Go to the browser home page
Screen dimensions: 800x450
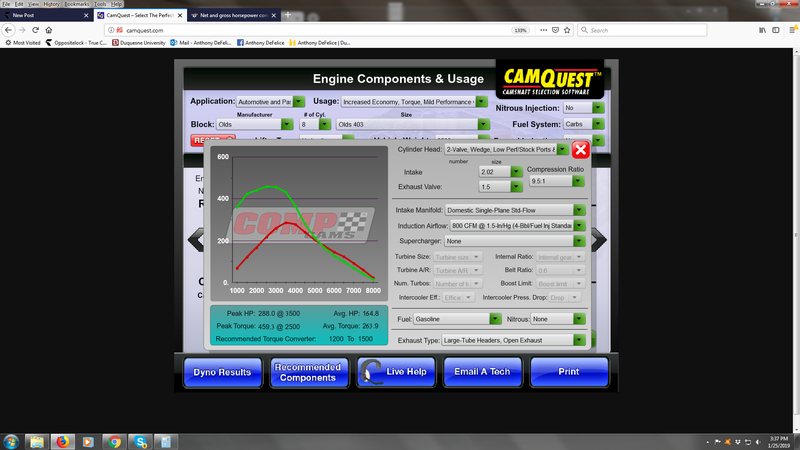click(x=48, y=30)
